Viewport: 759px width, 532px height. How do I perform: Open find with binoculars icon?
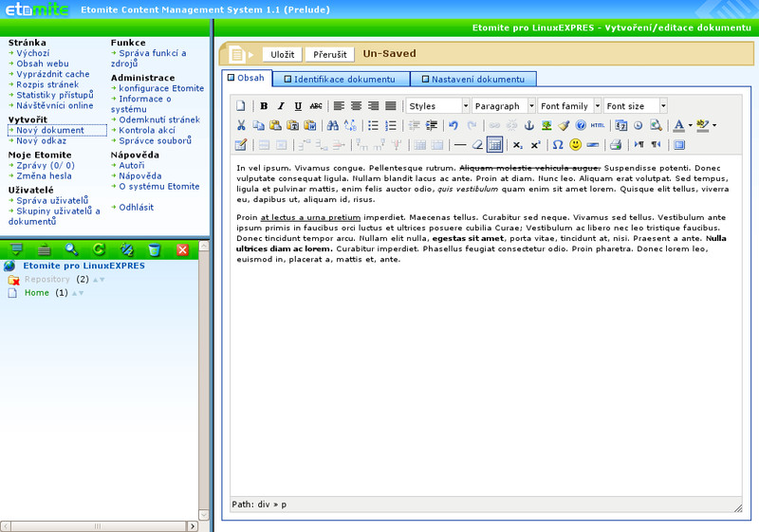333,125
